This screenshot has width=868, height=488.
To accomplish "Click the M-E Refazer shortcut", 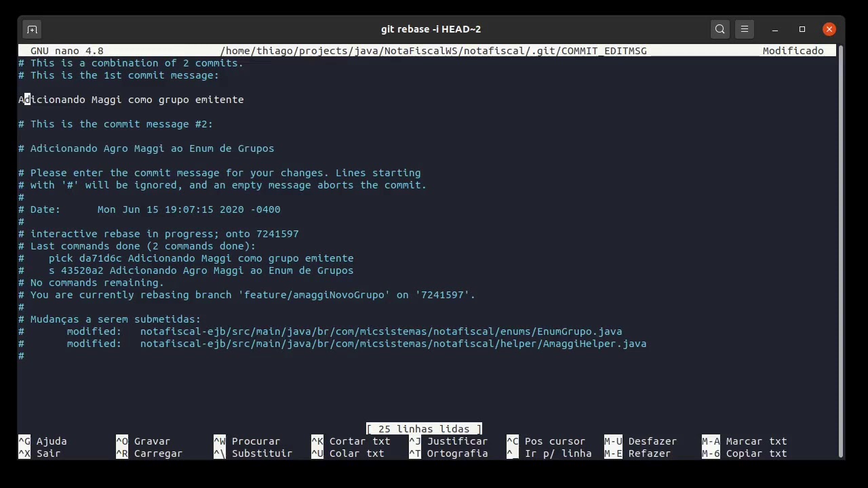I will [637, 453].
